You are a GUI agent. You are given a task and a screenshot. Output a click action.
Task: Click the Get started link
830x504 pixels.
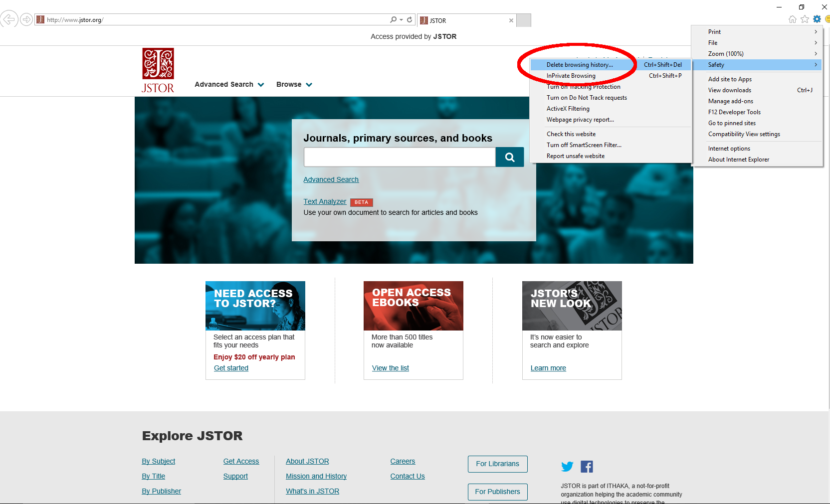[x=231, y=368]
